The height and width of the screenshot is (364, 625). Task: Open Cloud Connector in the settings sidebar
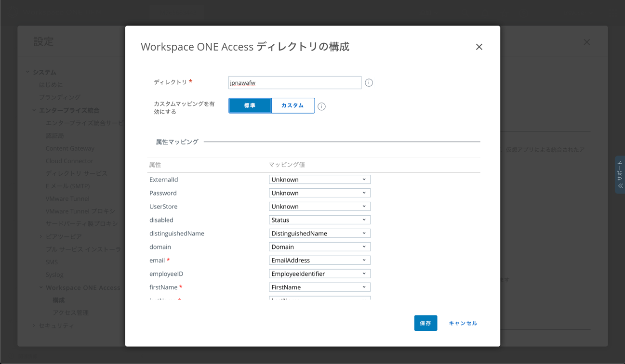tap(69, 161)
